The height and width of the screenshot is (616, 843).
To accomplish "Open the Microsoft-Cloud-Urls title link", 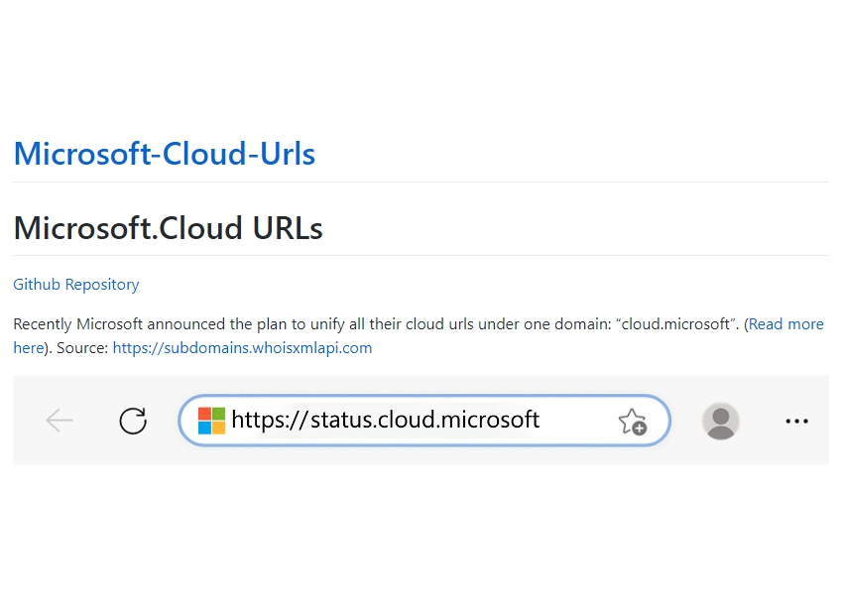I will pyautogui.click(x=164, y=154).
